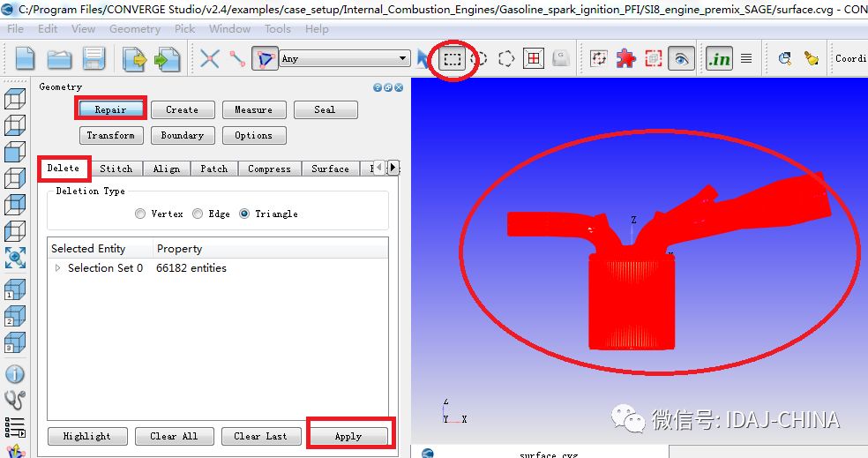The image size is (868, 458).
Task: Click the checklist icon in sidebar
Action: [x=15, y=427]
